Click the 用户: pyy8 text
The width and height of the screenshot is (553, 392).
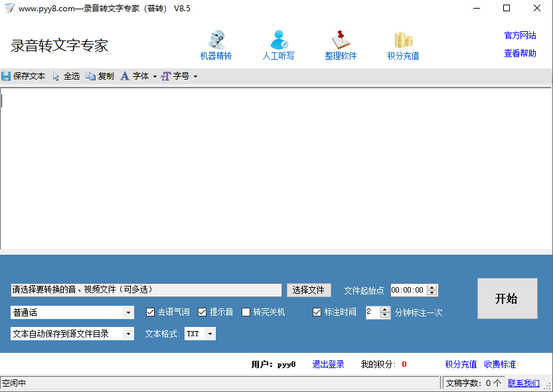click(x=274, y=364)
